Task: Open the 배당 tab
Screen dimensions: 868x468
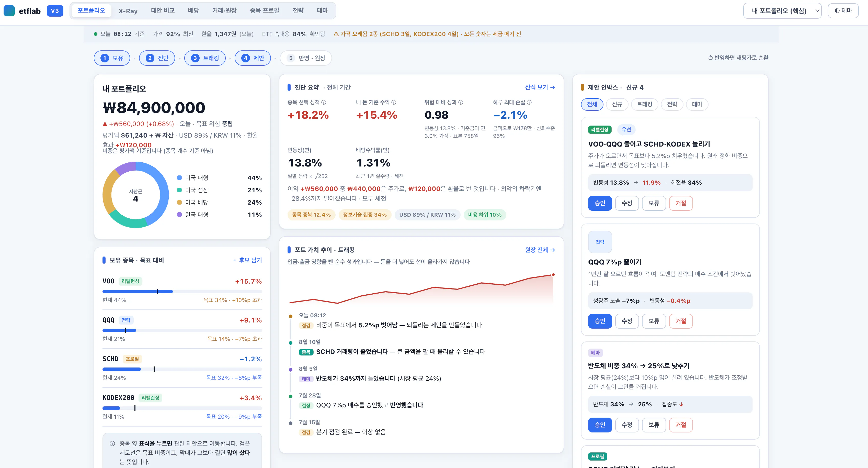Action: 193,11
